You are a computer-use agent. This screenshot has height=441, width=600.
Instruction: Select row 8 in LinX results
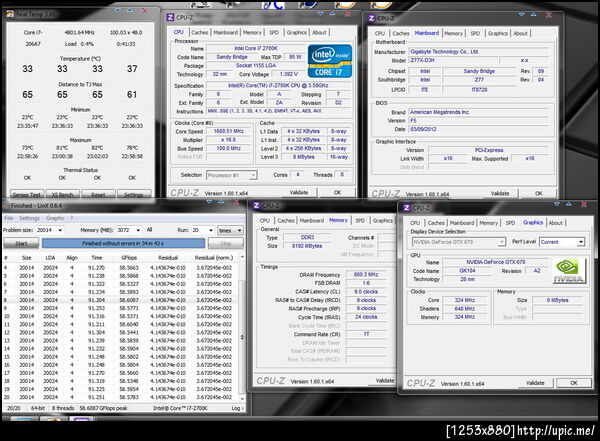[x=121, y=300]
